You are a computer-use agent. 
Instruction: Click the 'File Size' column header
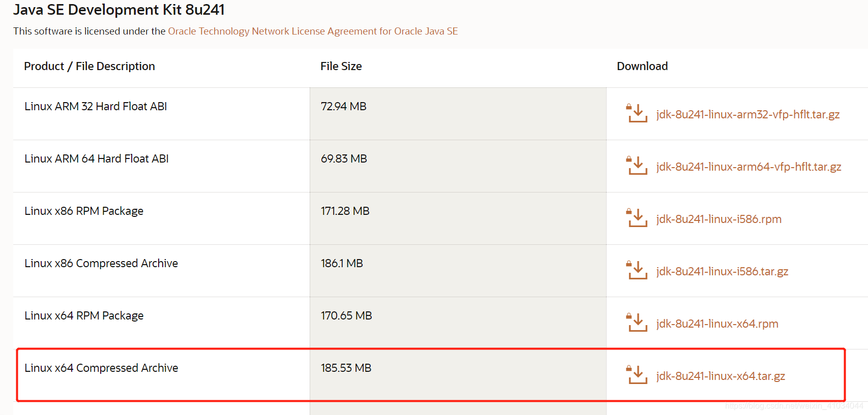coord(341,67)
